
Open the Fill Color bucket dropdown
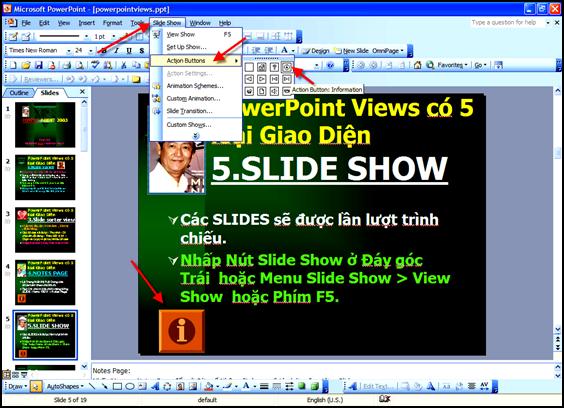tap(218, 387)
